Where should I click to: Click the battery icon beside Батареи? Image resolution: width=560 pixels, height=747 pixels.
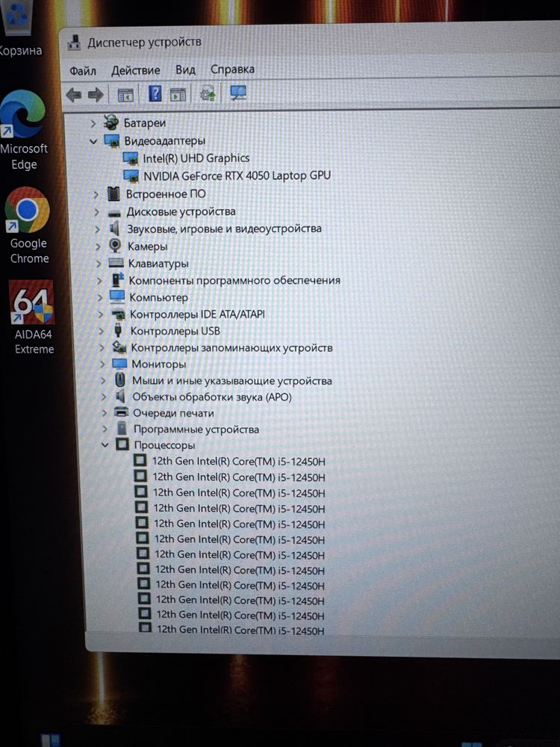[x=111, y=123]
